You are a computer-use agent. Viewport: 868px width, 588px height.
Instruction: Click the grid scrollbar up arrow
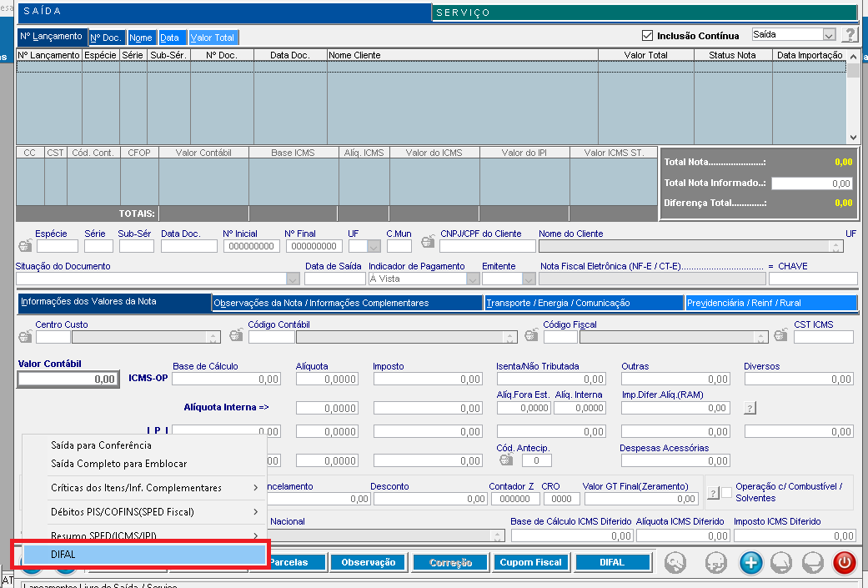(x=853, y=57)
